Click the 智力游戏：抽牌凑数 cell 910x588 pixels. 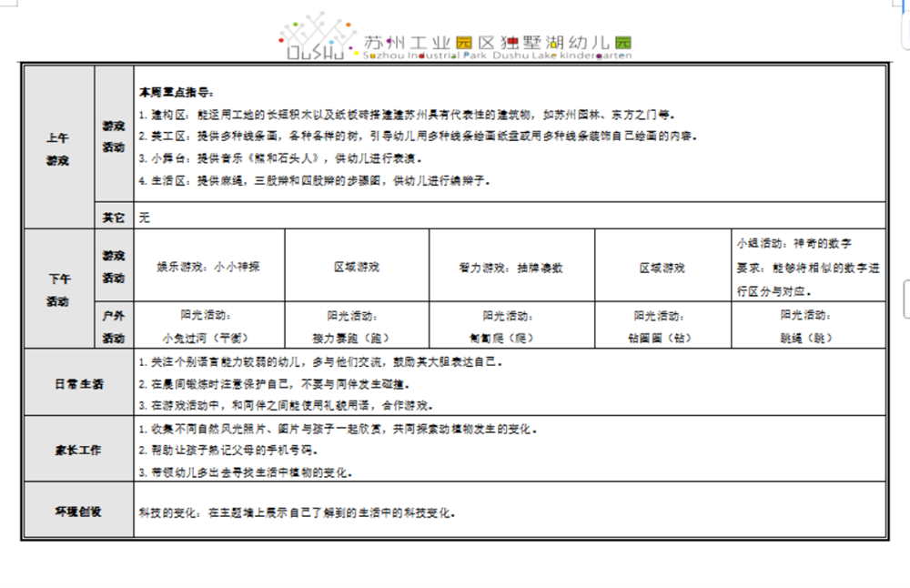(511, 268)
